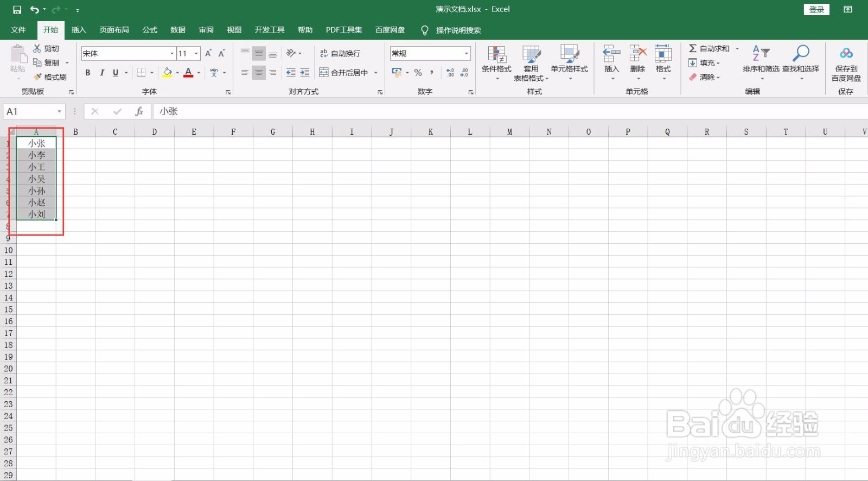The image size is (868, 481).
Task: Open Format as Table gallery
Action: coord(531,63)
